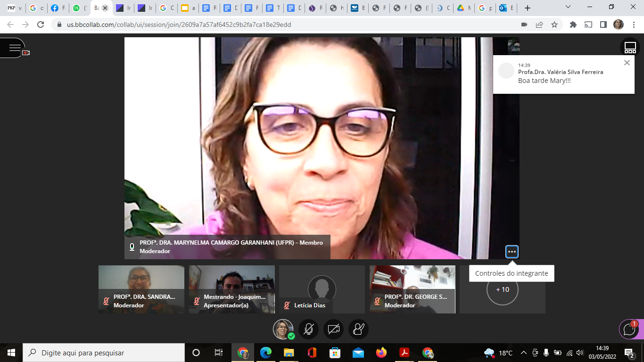Open Task View on the taskbar

coord(219,353)
